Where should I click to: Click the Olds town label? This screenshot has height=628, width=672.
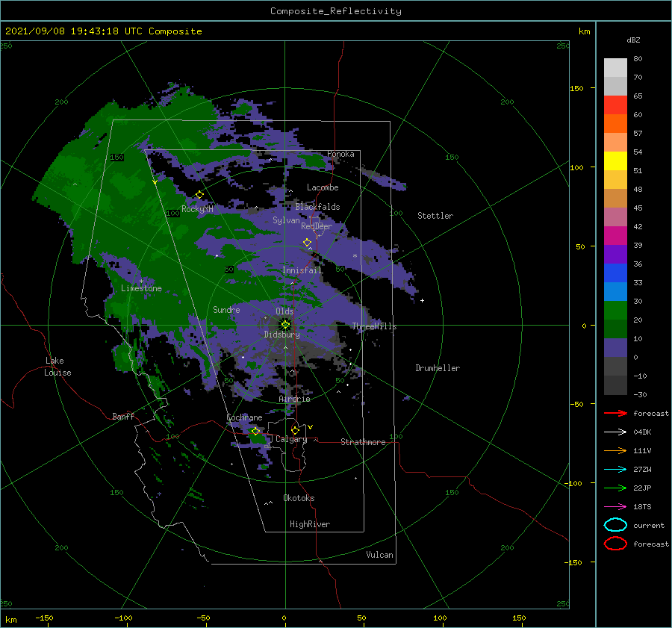coord(284,311)
